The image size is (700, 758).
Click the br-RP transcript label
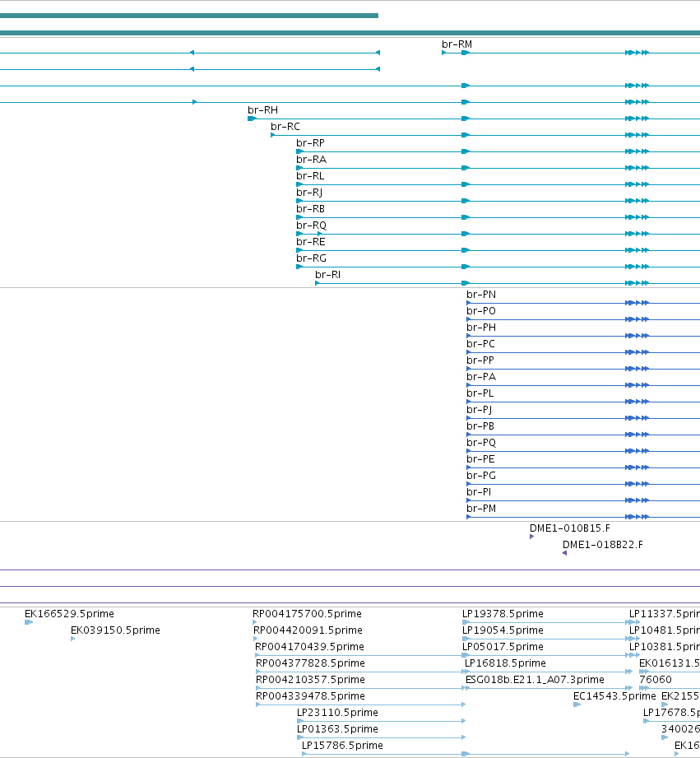click(310, 143)
